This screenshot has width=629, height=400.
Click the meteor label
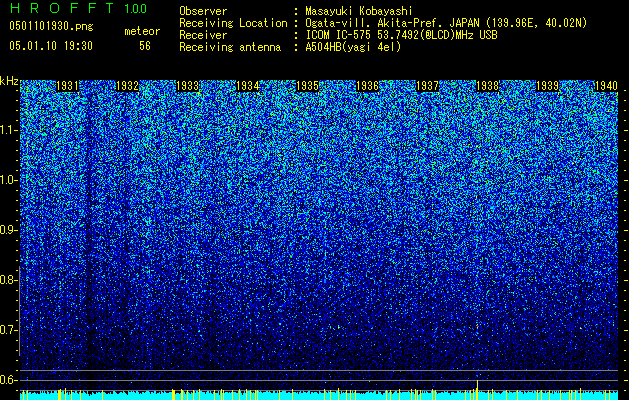142,31
